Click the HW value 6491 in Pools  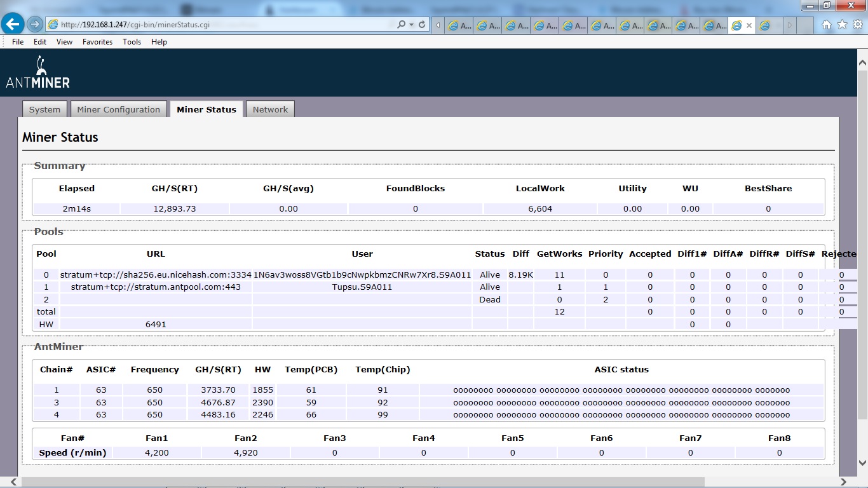(x=156, y=324)
